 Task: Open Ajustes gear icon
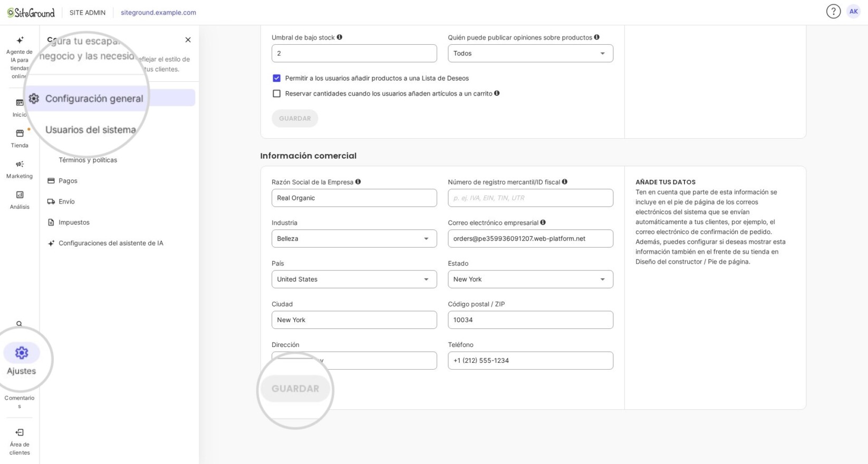tap(22, 353)
